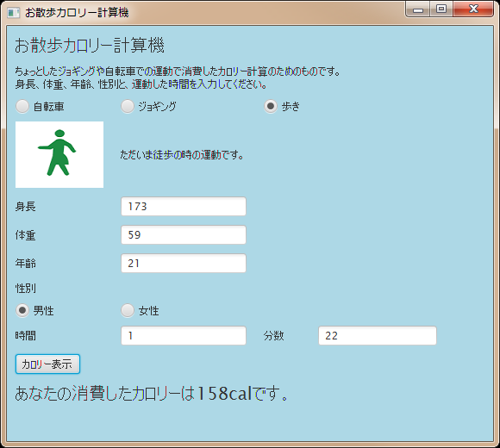Click the 年齢 field showing 21
The image size is (500, 448).
pos(184,263)
